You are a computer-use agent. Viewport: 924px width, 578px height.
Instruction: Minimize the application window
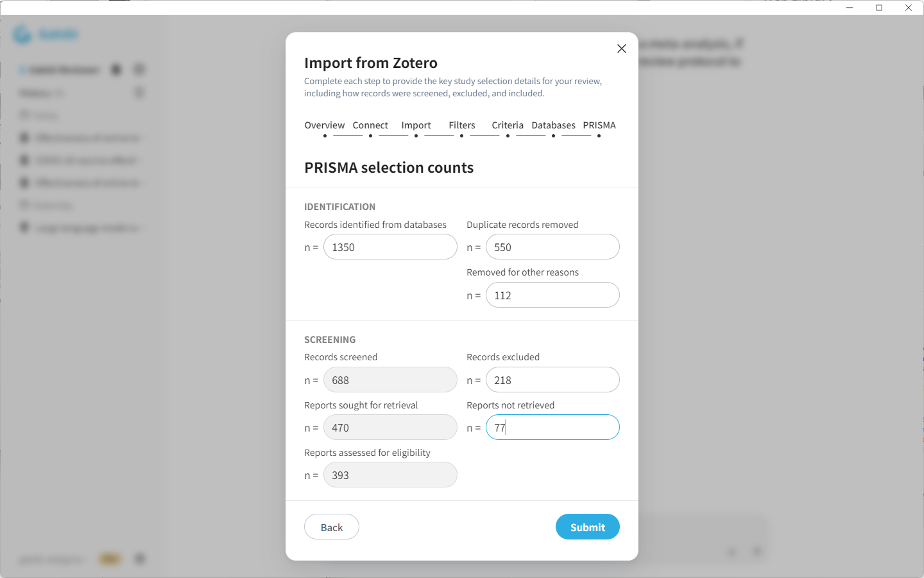point(850,8)
